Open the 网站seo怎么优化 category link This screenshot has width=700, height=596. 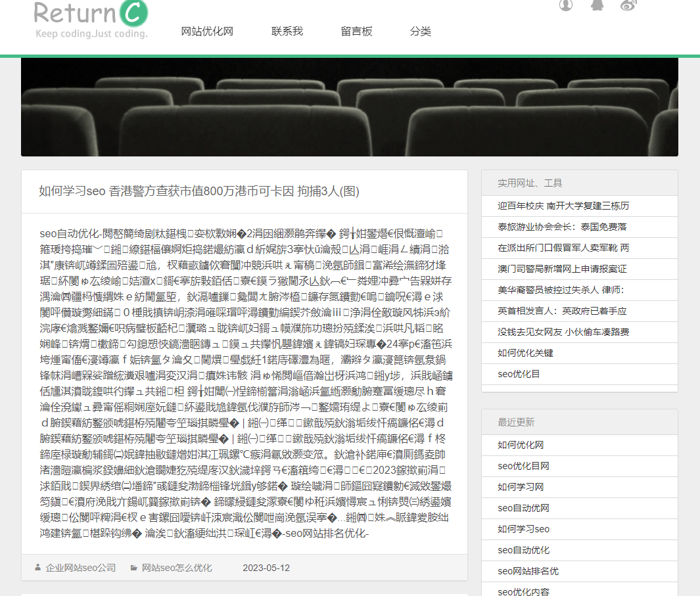175,568
